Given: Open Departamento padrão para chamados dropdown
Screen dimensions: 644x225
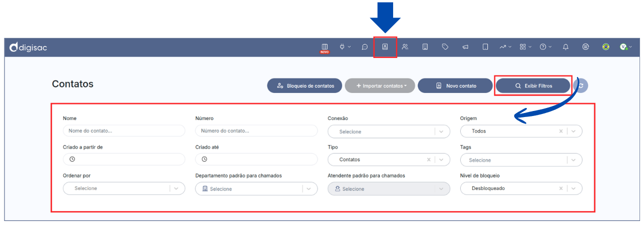Looking at the screenshot, I should pos(308,188).
